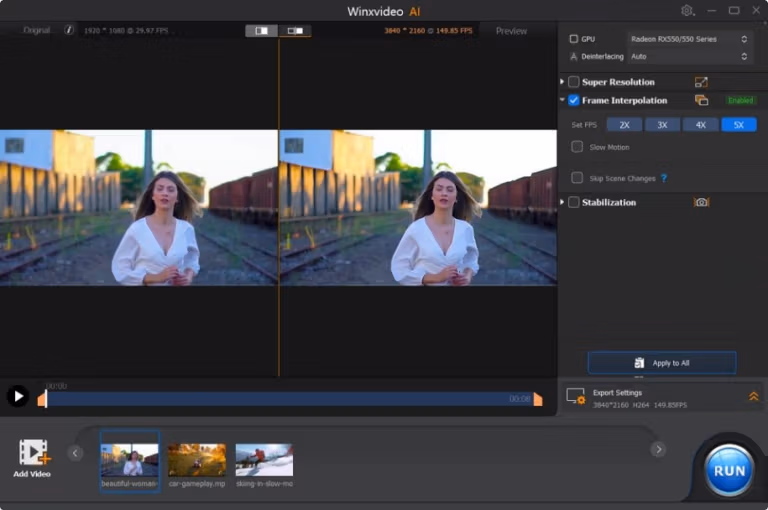Select the skiing-in-slow-mo video thumbnail
Image resolution: width=768 pixels, height=510 pixels.
(x=264, y=460)
